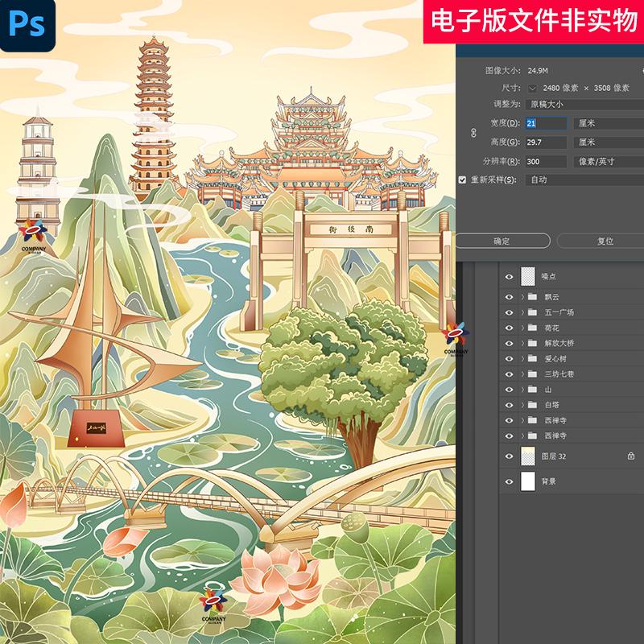The image size is (644, 644).
Task: Toggle visibility of 荷花 group
Action: [509, 328]
